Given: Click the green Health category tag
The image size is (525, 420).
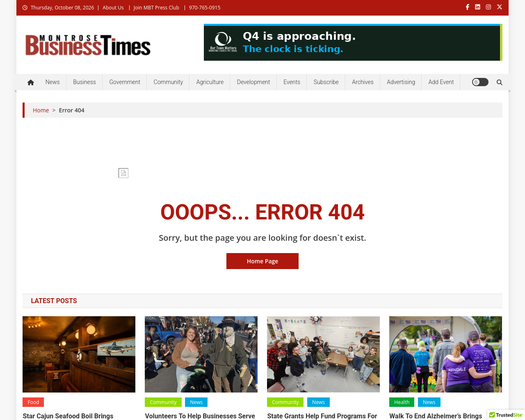Looking at the screenshot, I should (402, 402).
